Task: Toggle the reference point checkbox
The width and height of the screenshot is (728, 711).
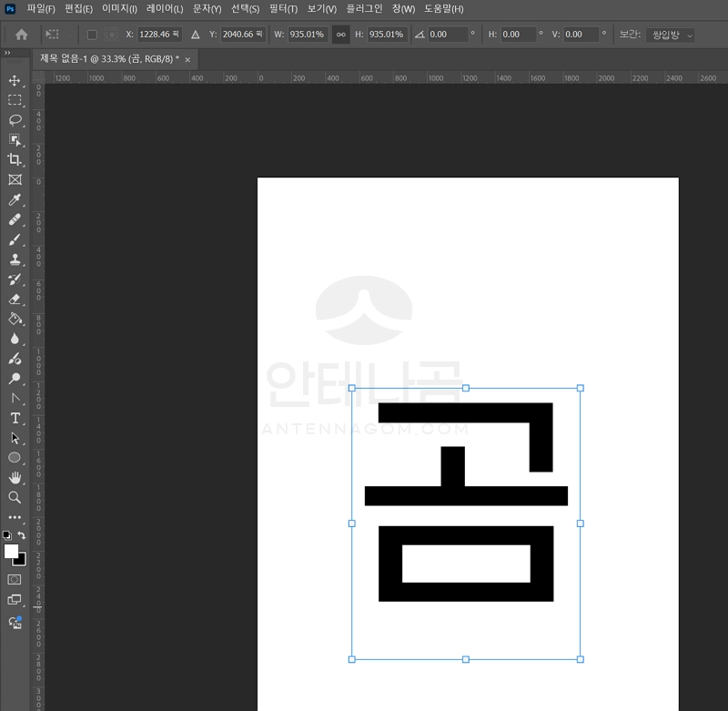Action: [x=92, y=35]
